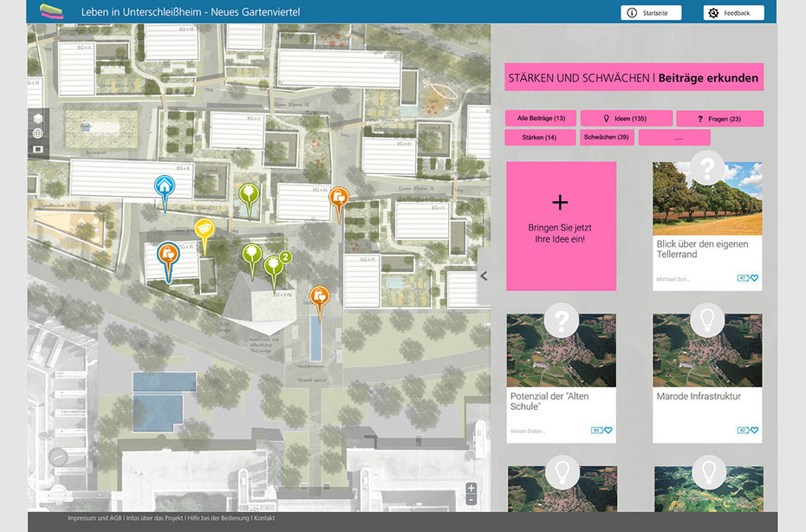Open 'Infos über das Projekt' footer link
The height and width of the screenshot is (532, 806).
point(155,518)
